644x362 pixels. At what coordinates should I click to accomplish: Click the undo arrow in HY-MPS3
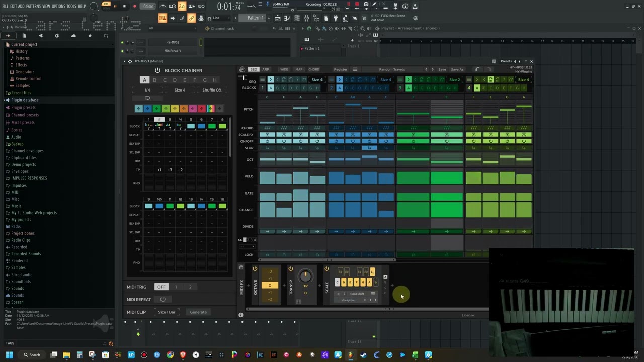click(477, 69)
